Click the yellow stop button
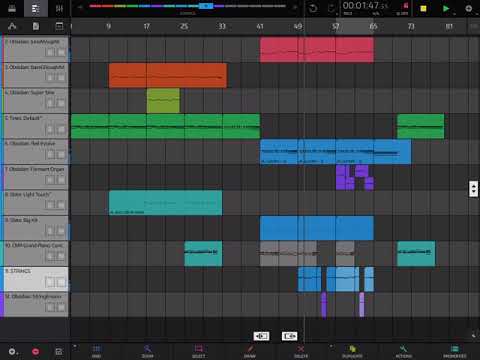The width and height of the screenshot is (480, 360). point(423,8)
